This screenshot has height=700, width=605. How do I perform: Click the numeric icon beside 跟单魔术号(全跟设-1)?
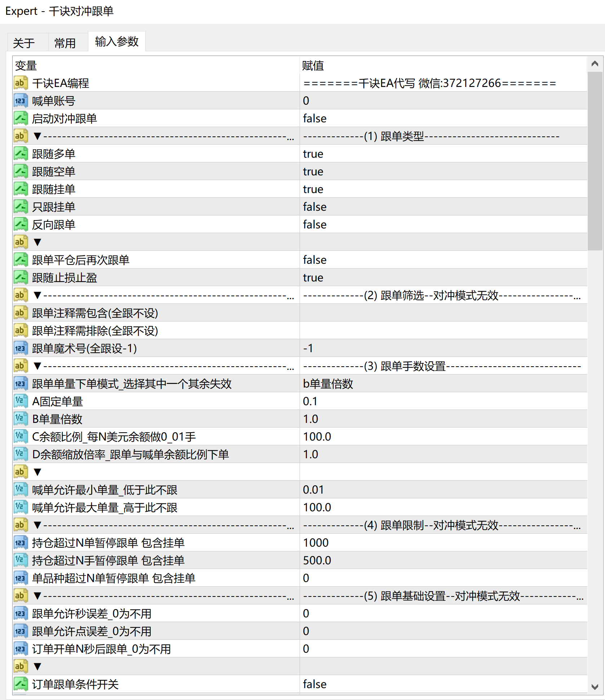[x=21, y=348]
